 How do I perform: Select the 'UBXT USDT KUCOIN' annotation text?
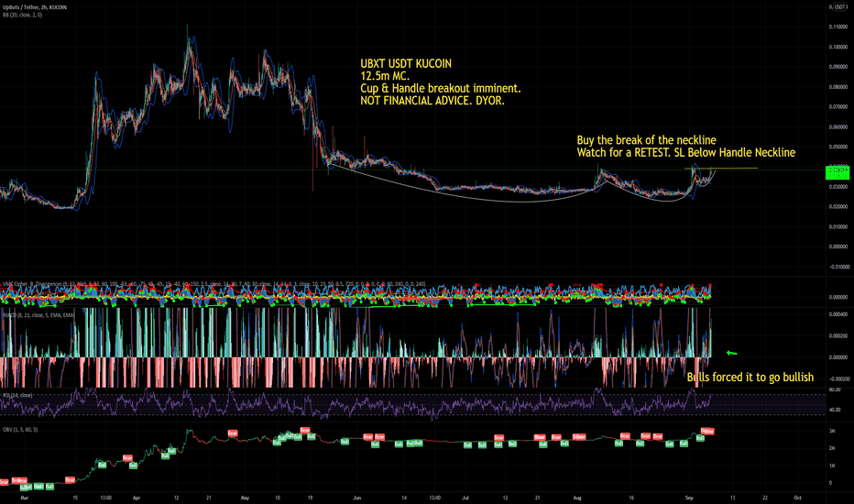click(406, 64)
